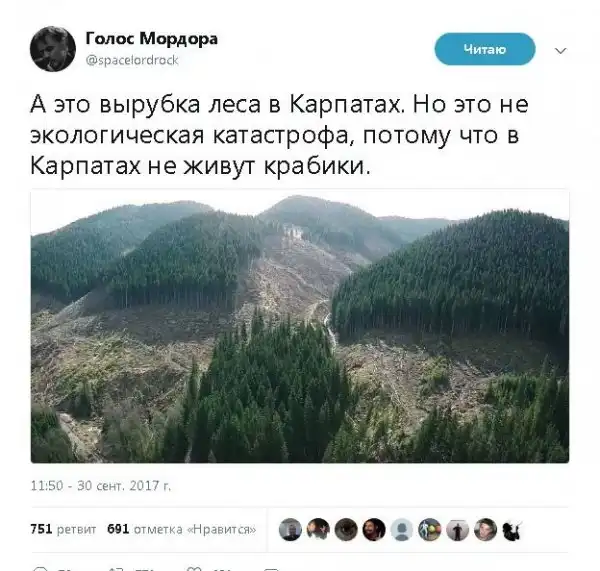Open the 11:50 30 сент. 2017 timestamp
The image size is (600, 571).
coord(101,485)
